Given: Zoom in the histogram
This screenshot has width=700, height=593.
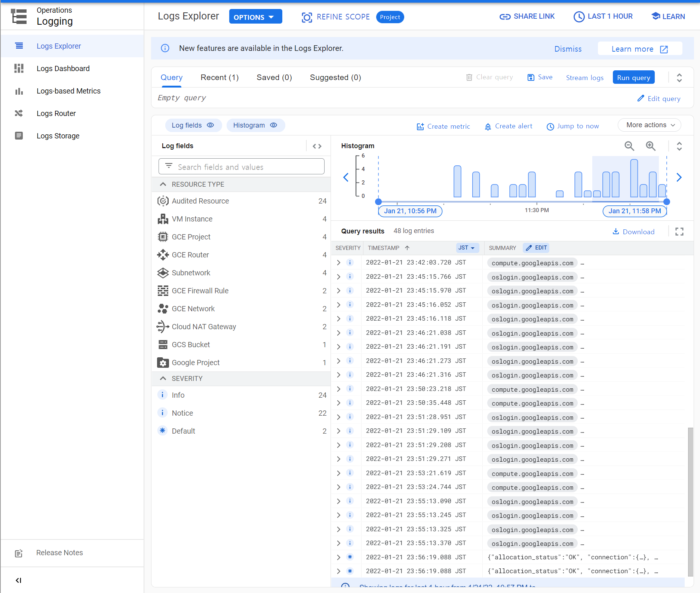Looking at the screenshot, I should point(651,146).
